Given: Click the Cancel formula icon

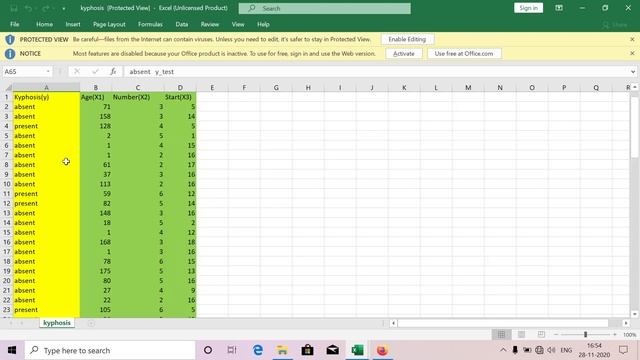Looking at the screenshot, I should 77,71.
